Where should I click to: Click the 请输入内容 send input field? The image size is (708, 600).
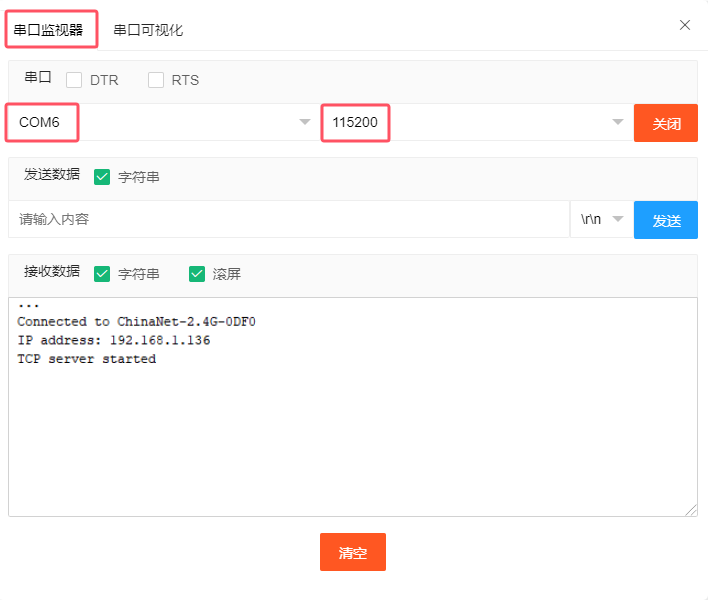[x=288, y=220]
